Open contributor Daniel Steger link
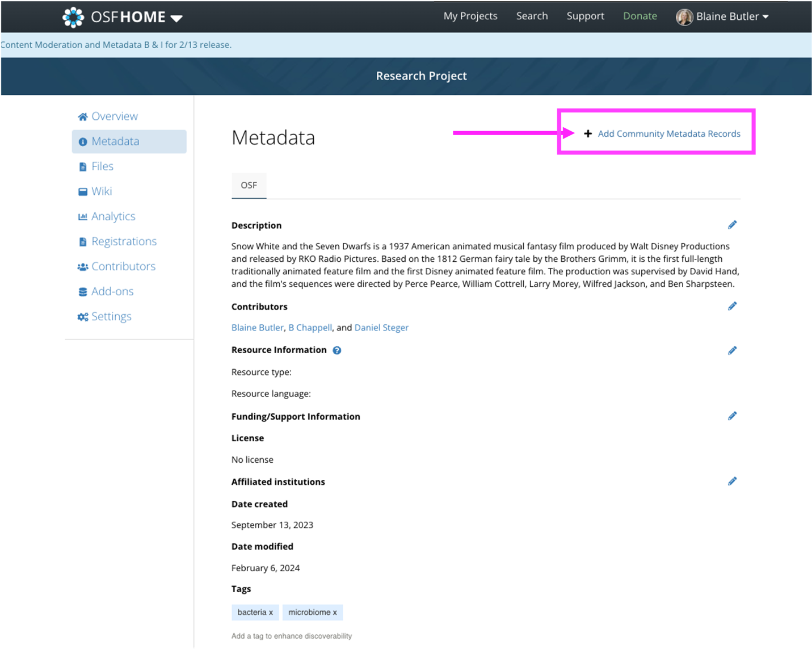Viewport: 812px width, 649px height. (381, 328)
